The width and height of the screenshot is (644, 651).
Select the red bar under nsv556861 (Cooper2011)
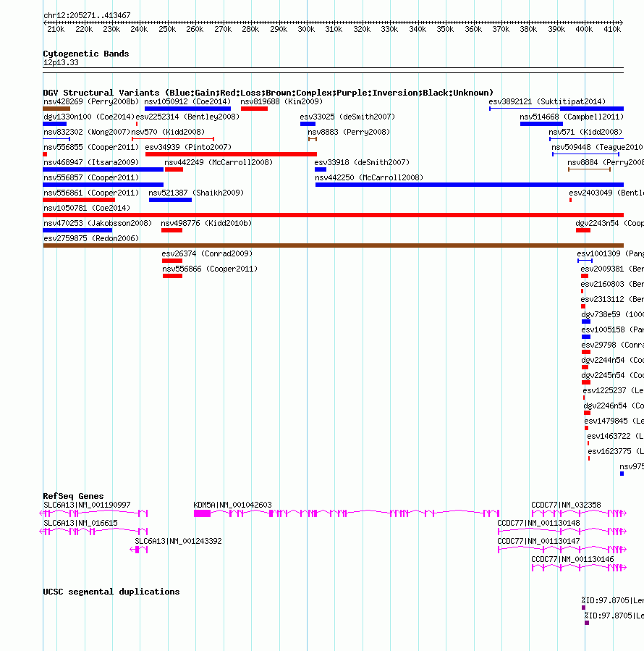[79, 200]
